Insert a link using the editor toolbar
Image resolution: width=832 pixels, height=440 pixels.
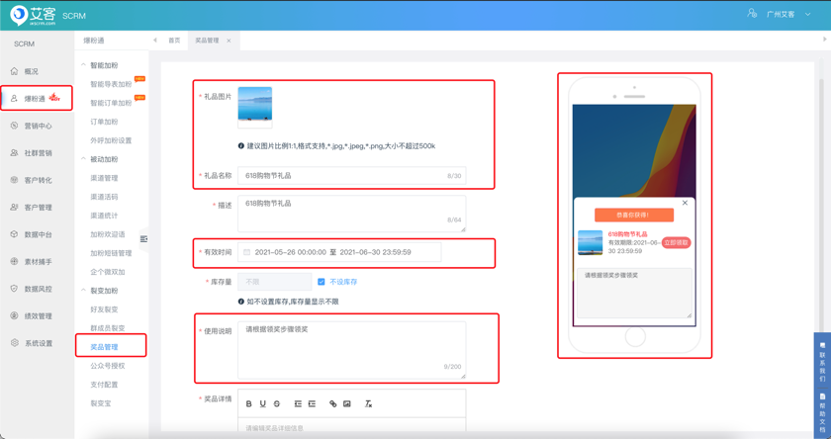(333, 403)
